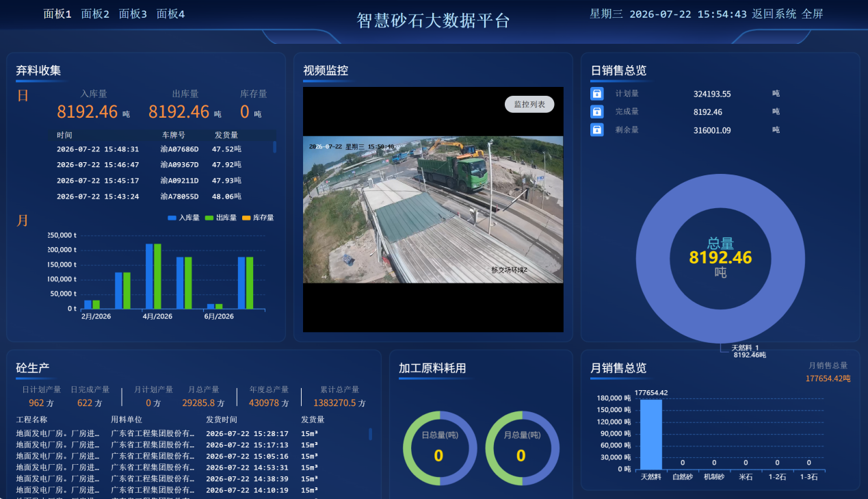Click the 1-3石 category label
Screen dimensions: 868x499
[808, 477]
